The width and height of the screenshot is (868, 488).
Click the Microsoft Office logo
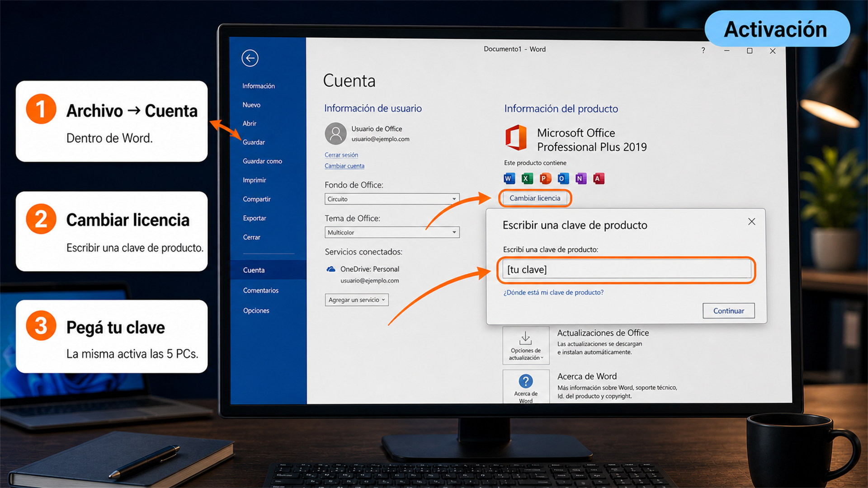pyautogui.click(x=516, y=138)
